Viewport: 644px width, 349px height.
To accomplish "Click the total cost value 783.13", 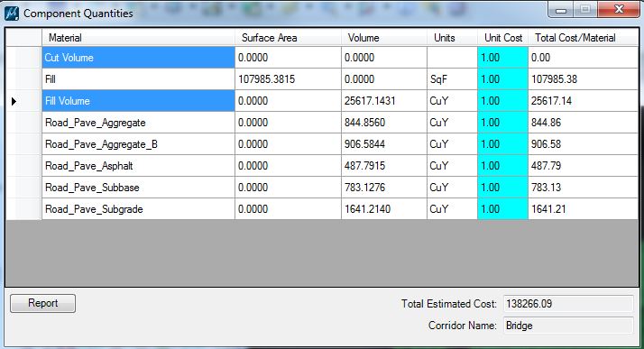I will click(x=546, y=188).
